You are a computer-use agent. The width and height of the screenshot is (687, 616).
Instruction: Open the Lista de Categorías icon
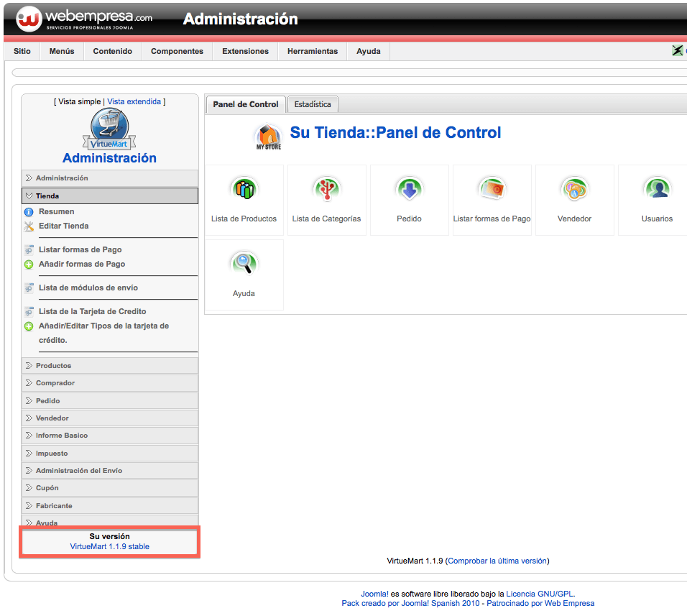[x=327, y=189]
